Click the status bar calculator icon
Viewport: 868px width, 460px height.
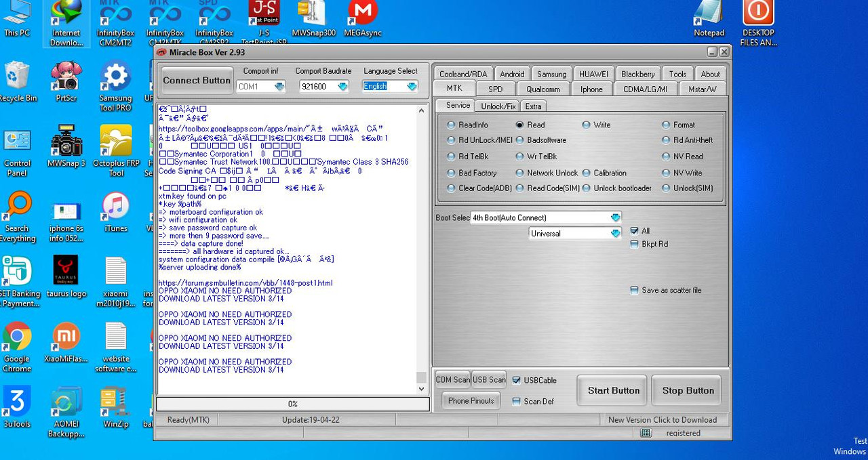(x=645, y=432)
